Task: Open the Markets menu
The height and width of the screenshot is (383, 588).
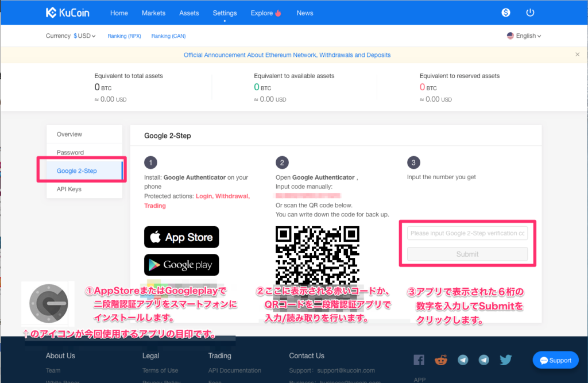Action: click(x=153, y=13)
